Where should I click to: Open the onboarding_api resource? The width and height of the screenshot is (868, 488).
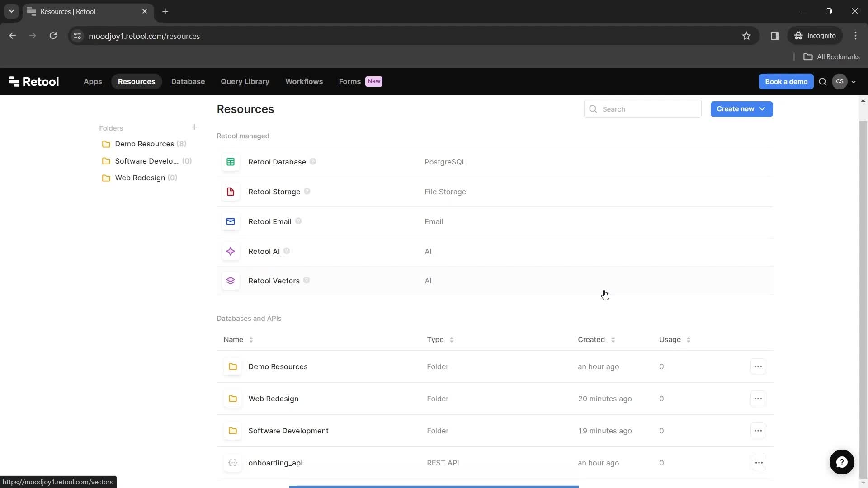pyautogui.click(x=275, y=463)
